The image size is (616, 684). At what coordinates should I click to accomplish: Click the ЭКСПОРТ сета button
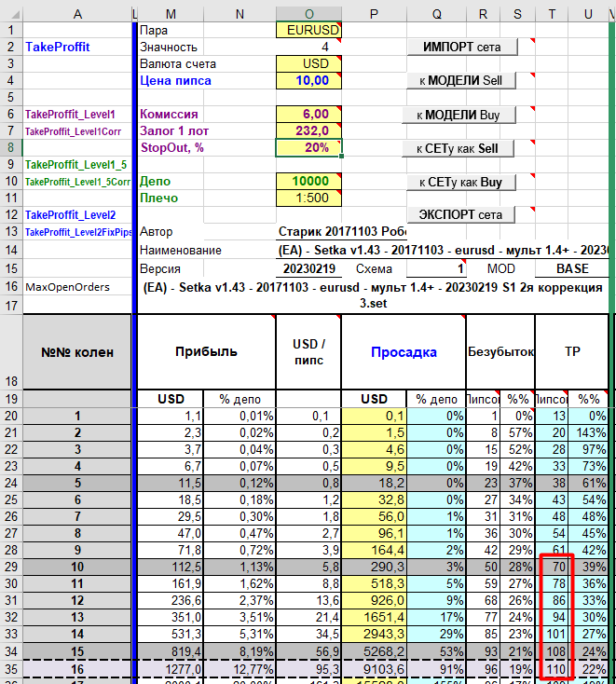(460, 214)
